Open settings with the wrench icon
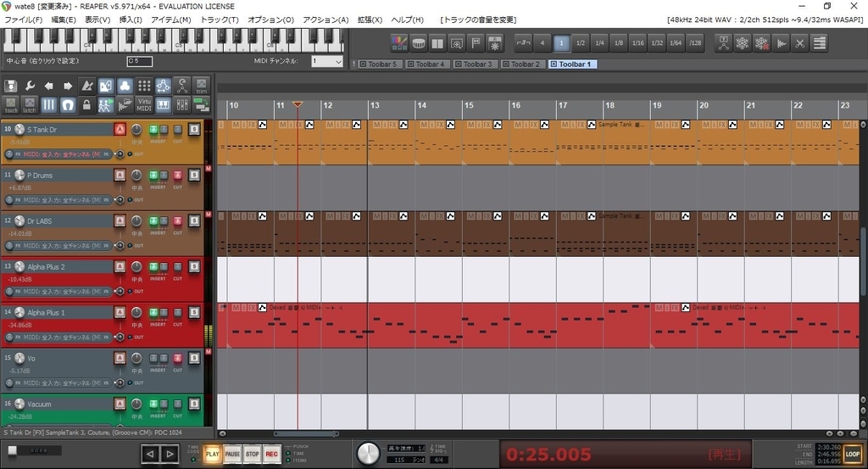 point(30,86)
